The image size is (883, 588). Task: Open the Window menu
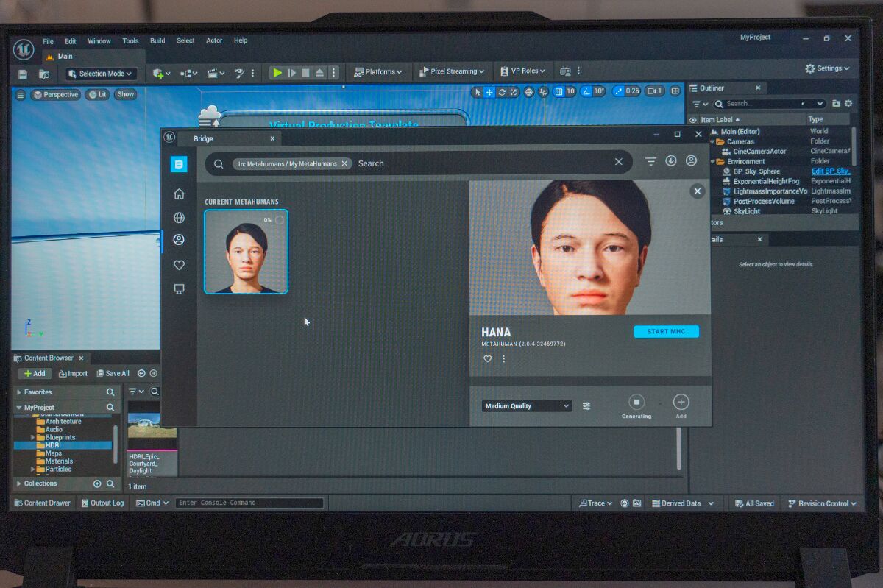(99, 41)
